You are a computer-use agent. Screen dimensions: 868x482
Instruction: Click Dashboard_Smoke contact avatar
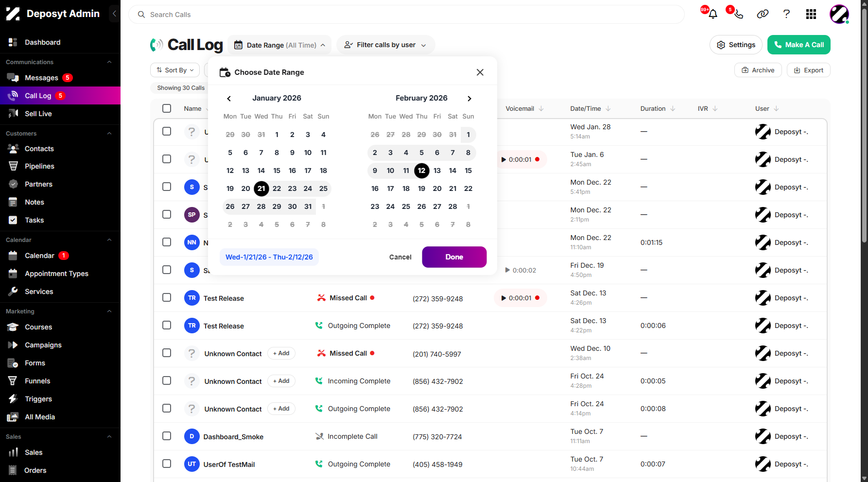click(192, 436)
